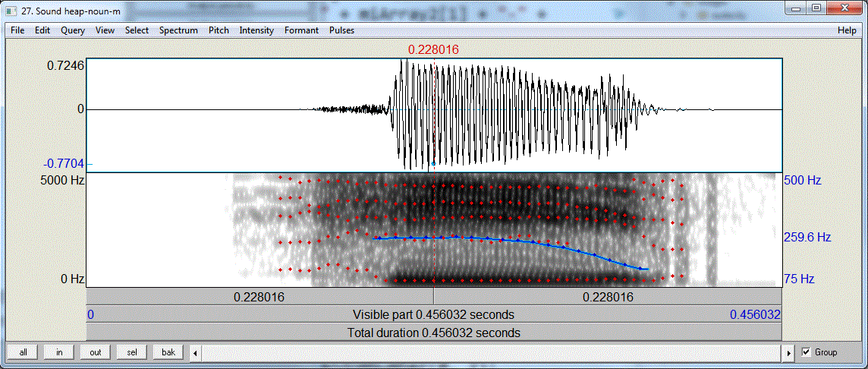Screen dimensions: 868x369
Task: Open the Query menu
Action: [x=73, y=30]
